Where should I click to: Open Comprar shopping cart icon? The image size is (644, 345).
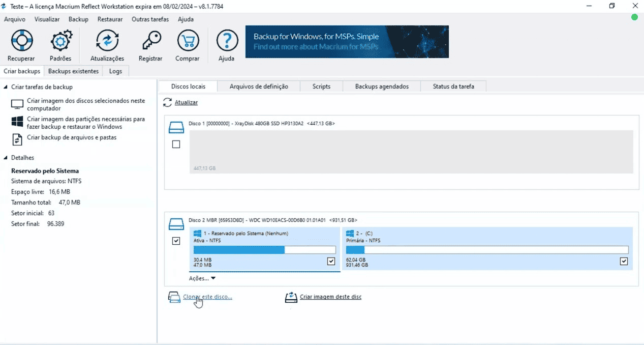pyautogui.click(x=187, y=40)
